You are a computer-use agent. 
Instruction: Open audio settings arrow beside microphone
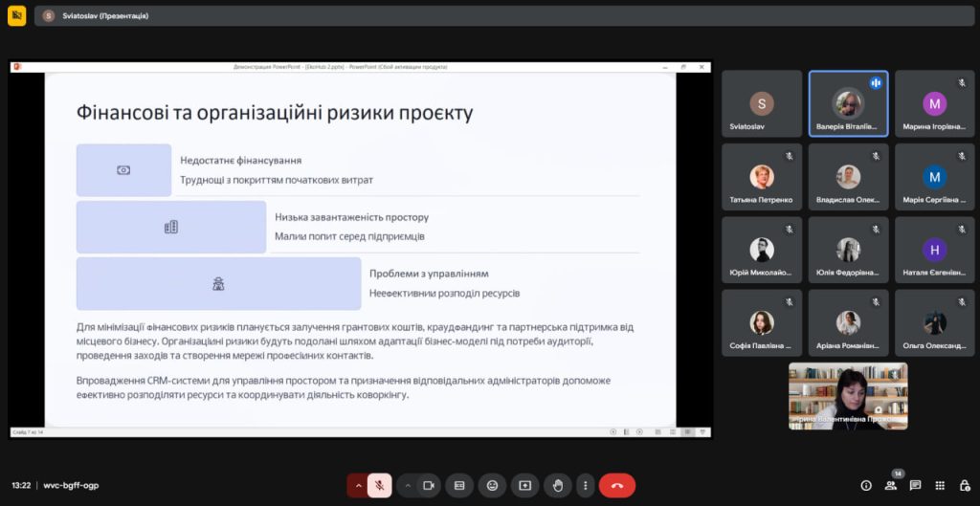tap(358, 485)
